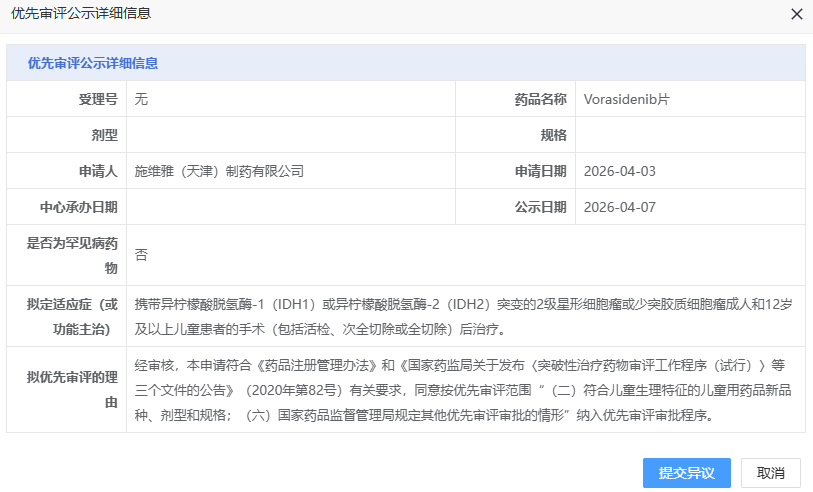This screenshot has width=813, height=492.
Task: Click the 中心承办日期 field label
Action: tap(79, 207)
